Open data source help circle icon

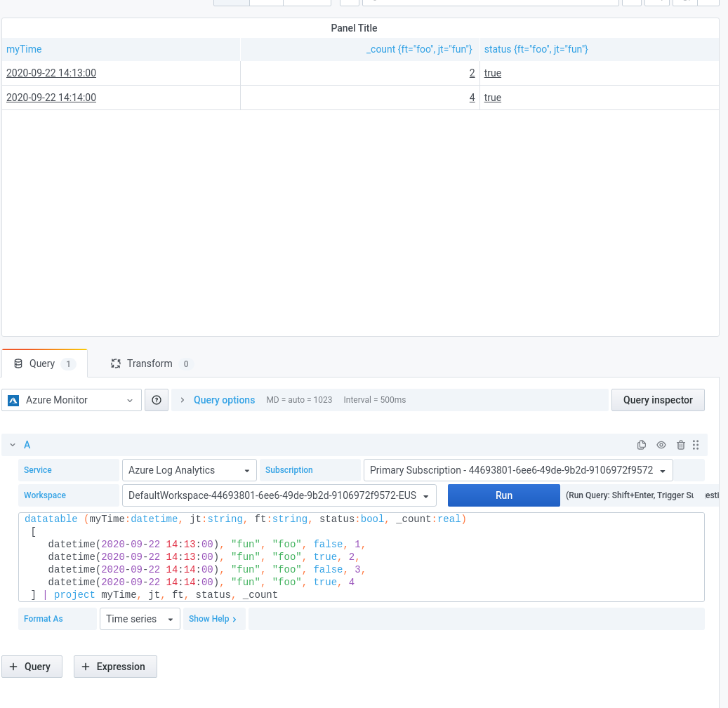pyautogui.click(x=157, y=400)
